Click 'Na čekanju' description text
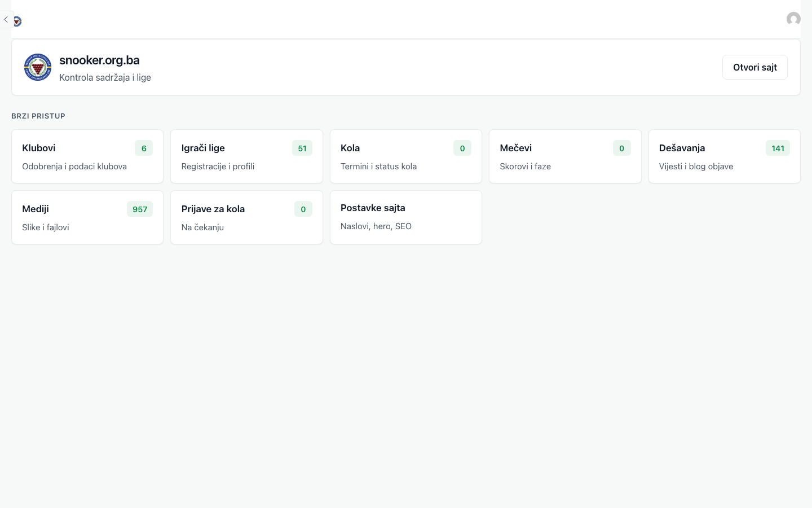812x508 pixels. [x=202, y=227]
